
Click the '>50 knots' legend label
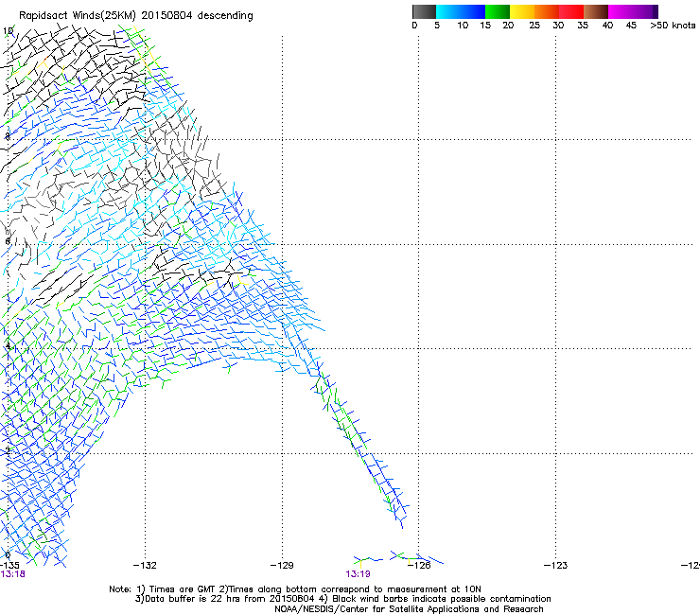pos(673,25)
